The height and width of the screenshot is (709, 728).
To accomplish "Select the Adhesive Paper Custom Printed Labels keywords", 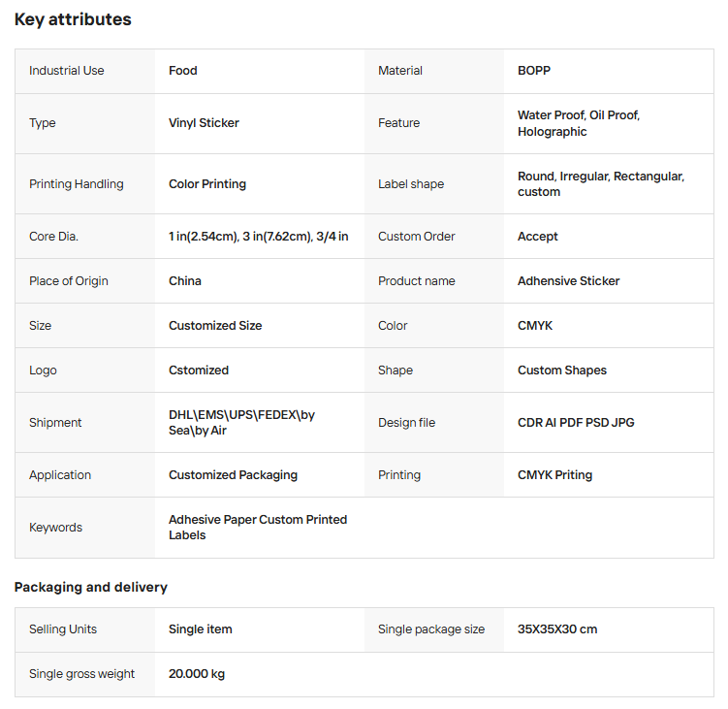I will point(257,528).
